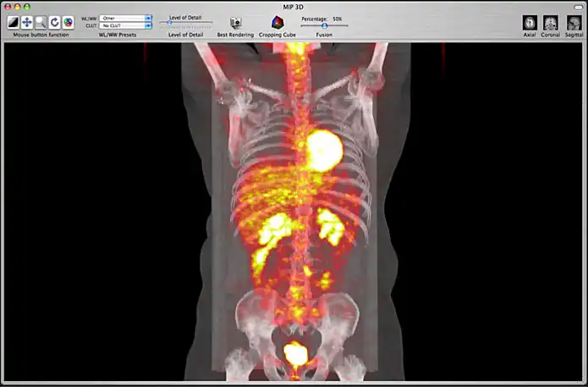Click the Best Rendering icon
588x387 pixels.
(x=235, y=23)
